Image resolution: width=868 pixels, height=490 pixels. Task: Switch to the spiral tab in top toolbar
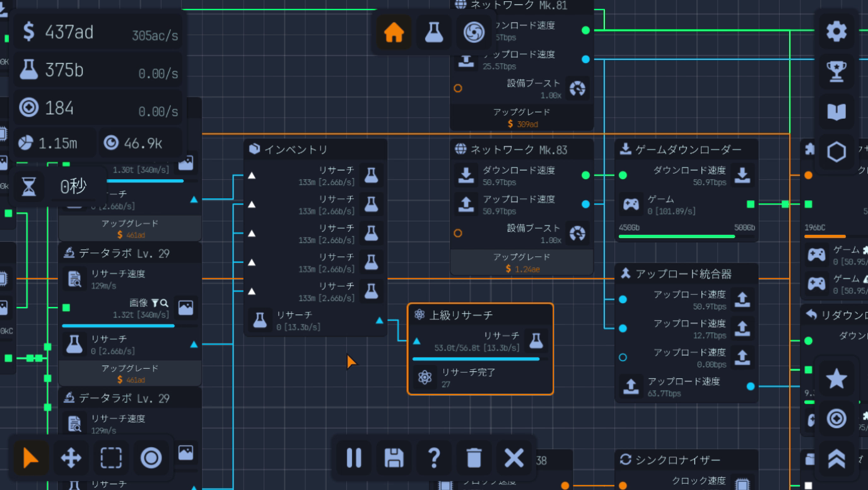[x=473, y=33]
